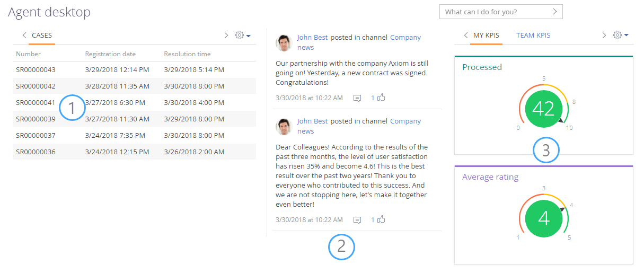Open the Cases panel settings gear

pyautogui.click(x=242, y=35)
